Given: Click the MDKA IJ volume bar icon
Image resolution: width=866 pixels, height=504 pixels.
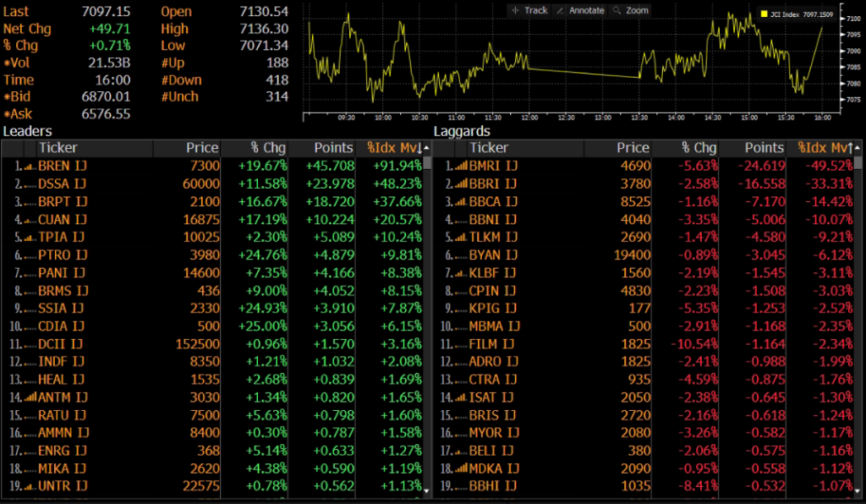Looking at the screenshot, I should [461, 468].
